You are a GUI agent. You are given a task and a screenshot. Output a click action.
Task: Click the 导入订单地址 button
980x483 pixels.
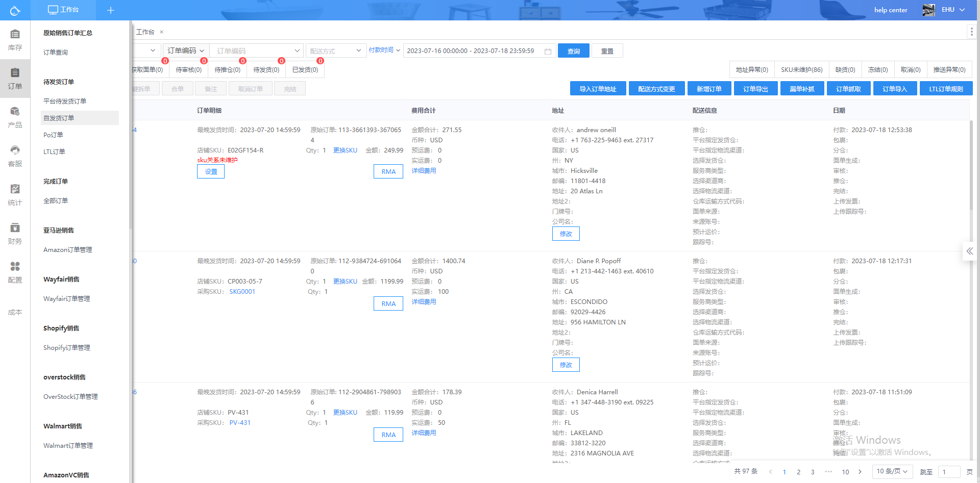(598, 89)
